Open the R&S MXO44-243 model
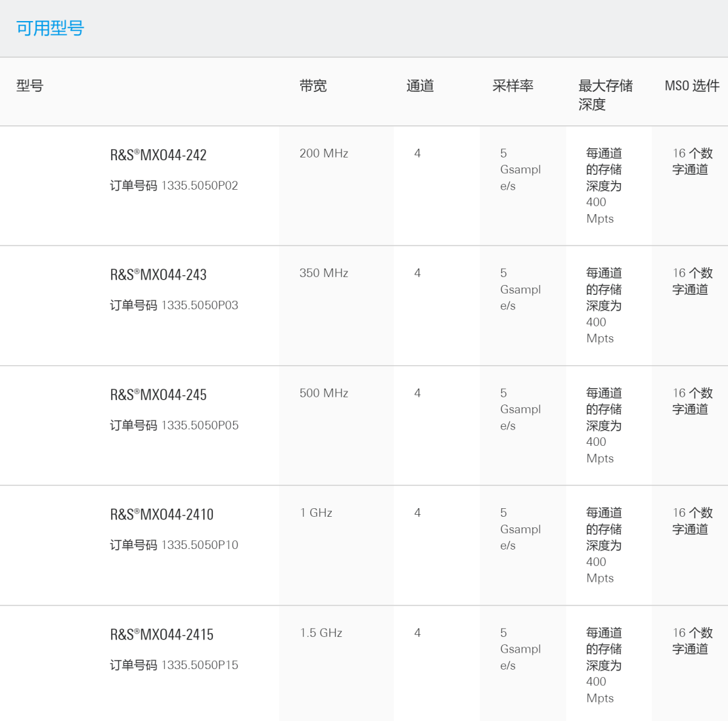Screen dimensions: 728x721 (158, 274)
